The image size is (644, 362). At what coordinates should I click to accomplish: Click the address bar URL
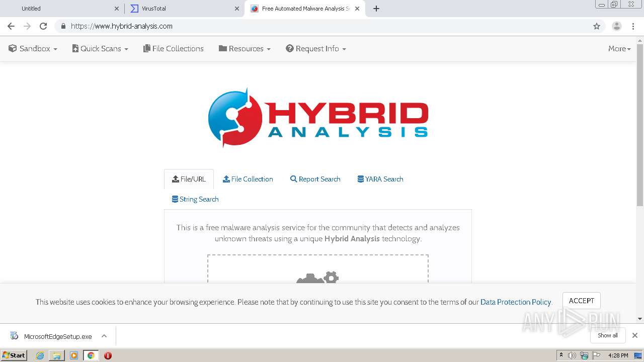click(x=122, y=26)
